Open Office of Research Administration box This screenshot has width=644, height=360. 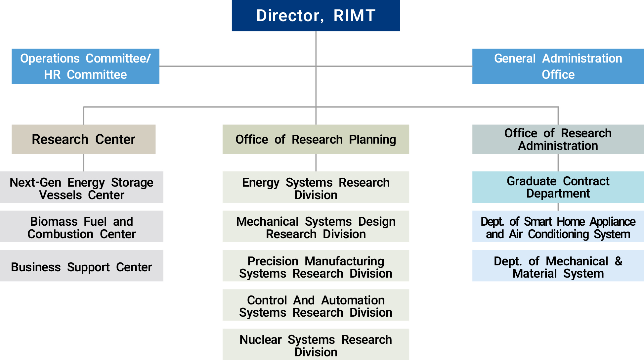point(558,139)
